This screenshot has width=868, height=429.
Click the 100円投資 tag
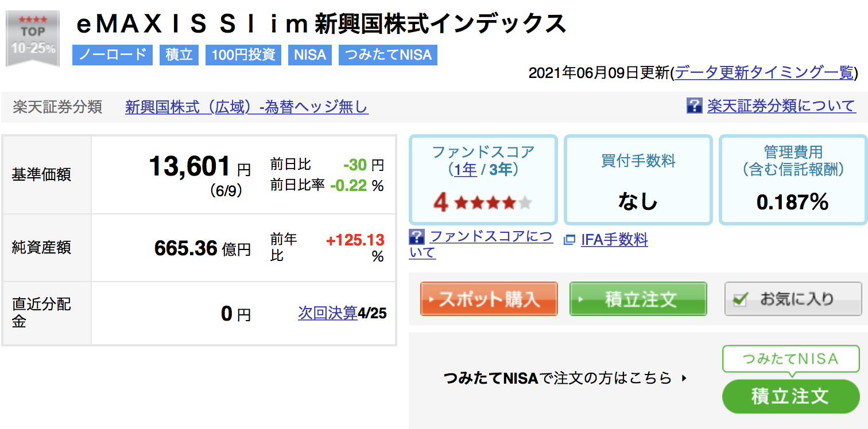tap(243, 55)
